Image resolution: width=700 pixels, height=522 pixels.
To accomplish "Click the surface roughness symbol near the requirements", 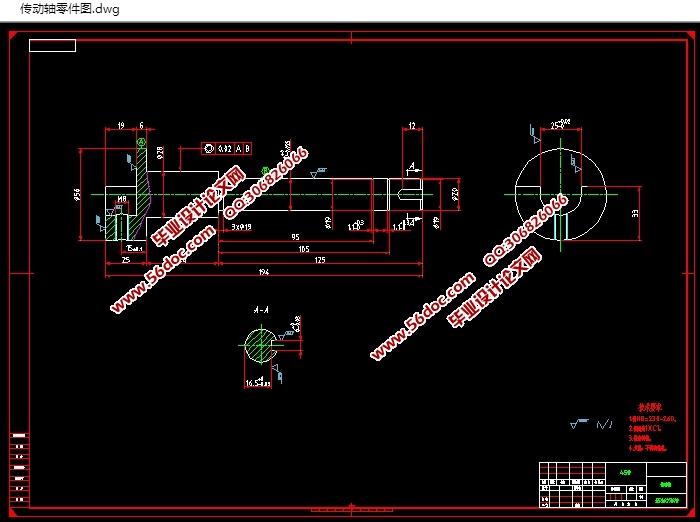I will coord(579,424).
